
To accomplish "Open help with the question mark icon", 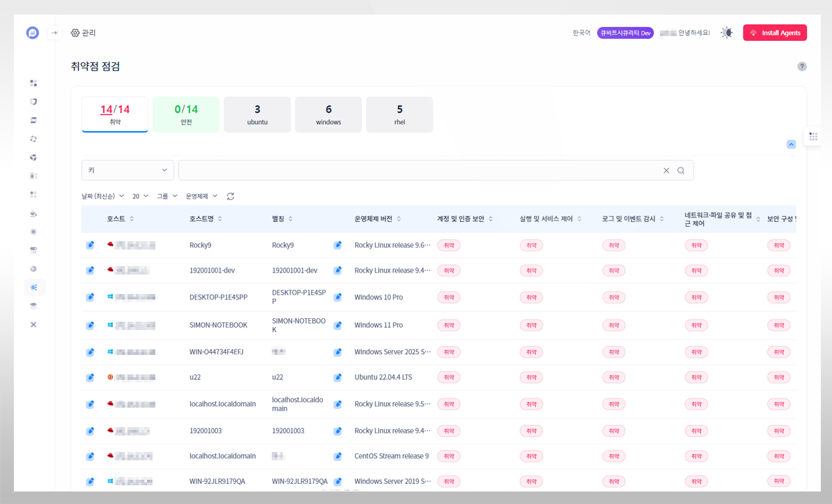I will coord(801,67).
